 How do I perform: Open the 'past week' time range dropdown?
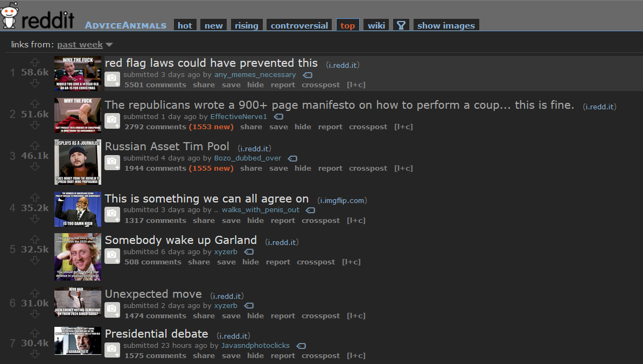pos(85,45)
